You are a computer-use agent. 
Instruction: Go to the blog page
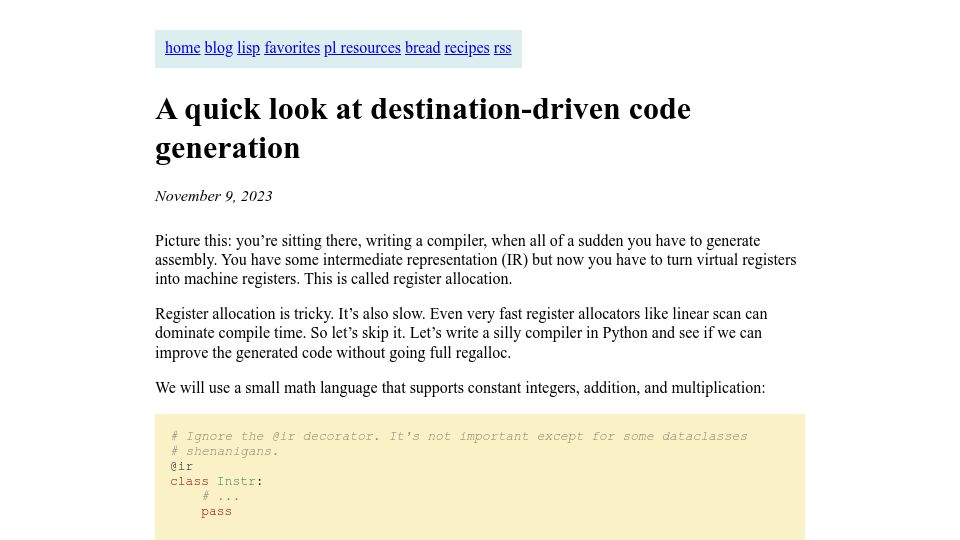(x=219, y=48)
